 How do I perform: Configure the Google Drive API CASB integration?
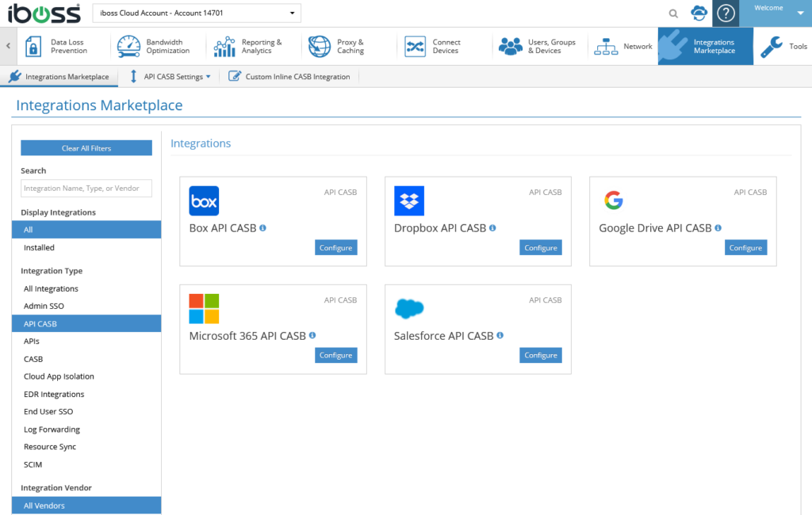pyautogui.click(x=745, y=247)
